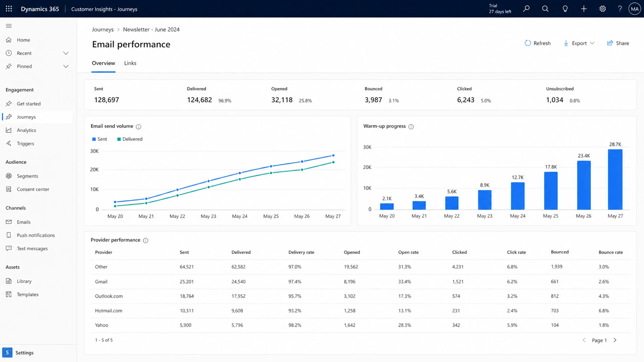Go to the previous page arrow
Image resolution: width=644 pixels, height=362 pixels.
click(584, 340)
